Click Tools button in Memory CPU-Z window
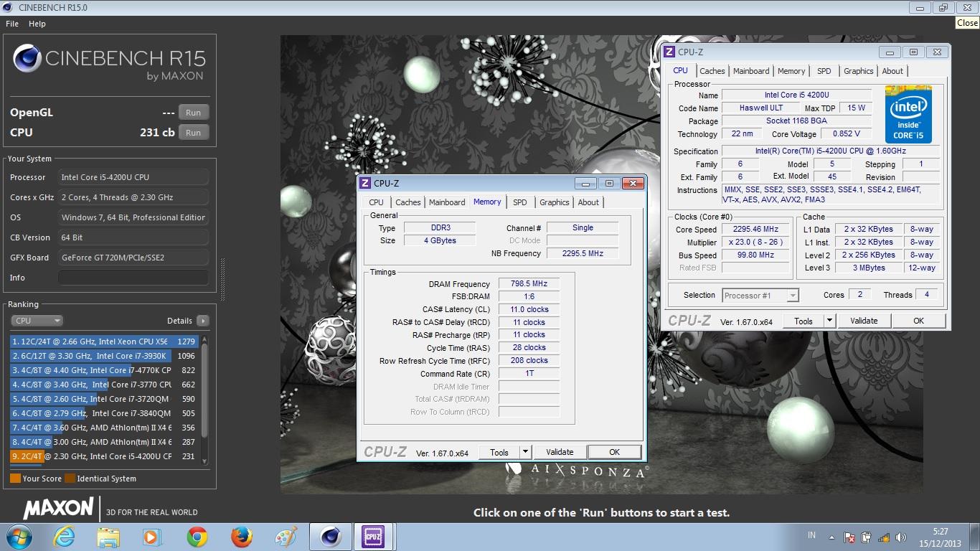 499,452
